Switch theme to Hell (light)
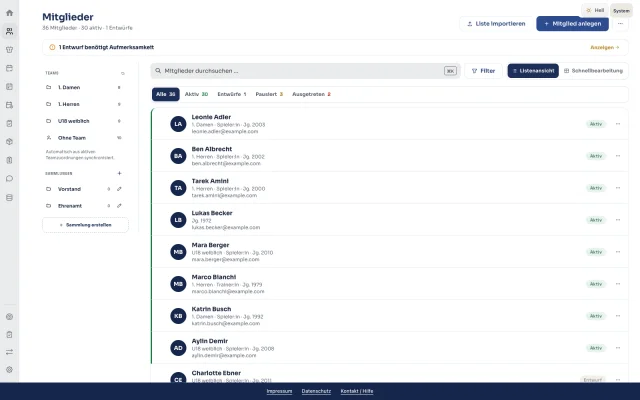The width and height of the screenshot is (640, 400). coord(595,10)
